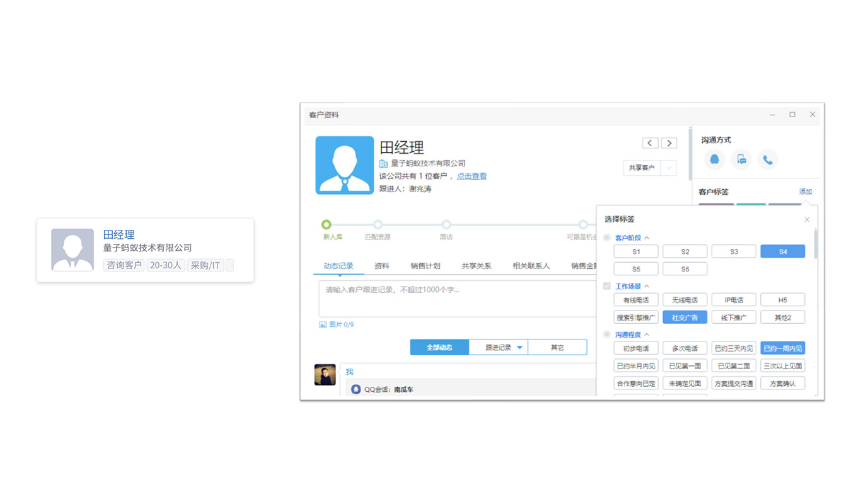Open QQ chat contact method icon
The width and height of the screenshot is (851, 504).
[714, 159]
